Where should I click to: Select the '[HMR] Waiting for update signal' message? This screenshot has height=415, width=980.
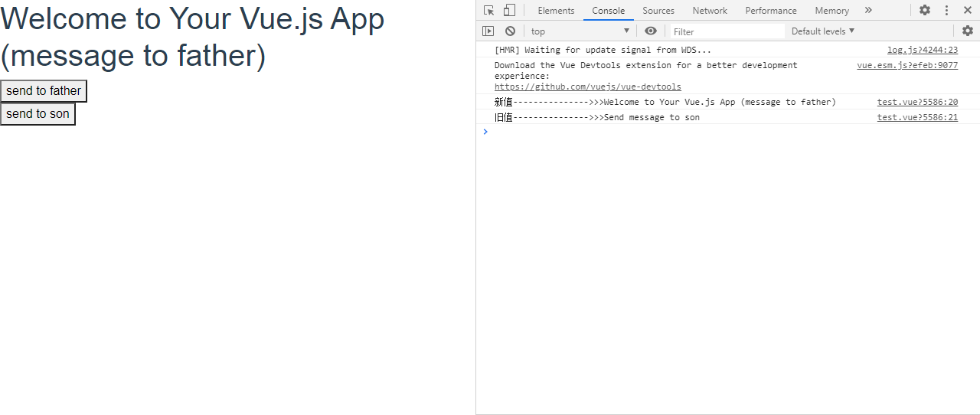pos(603,50)
